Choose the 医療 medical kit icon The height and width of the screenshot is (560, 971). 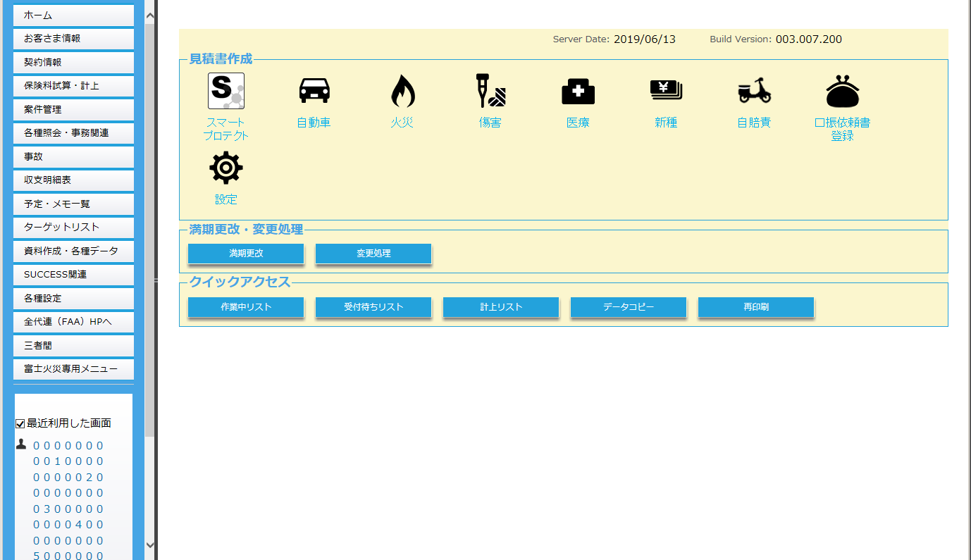tap(578, 92)
